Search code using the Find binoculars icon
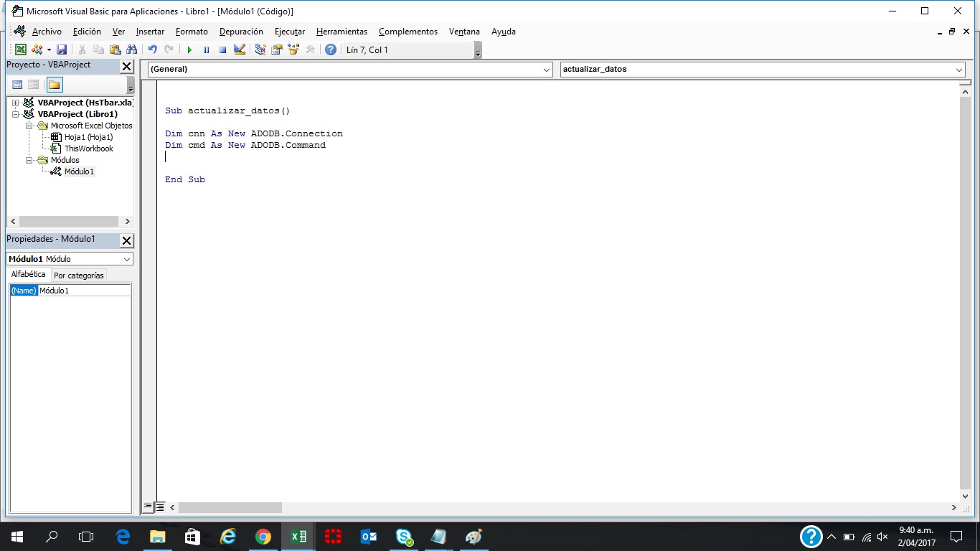The width and height of the screenshot is (980, 551). (132, 49)
